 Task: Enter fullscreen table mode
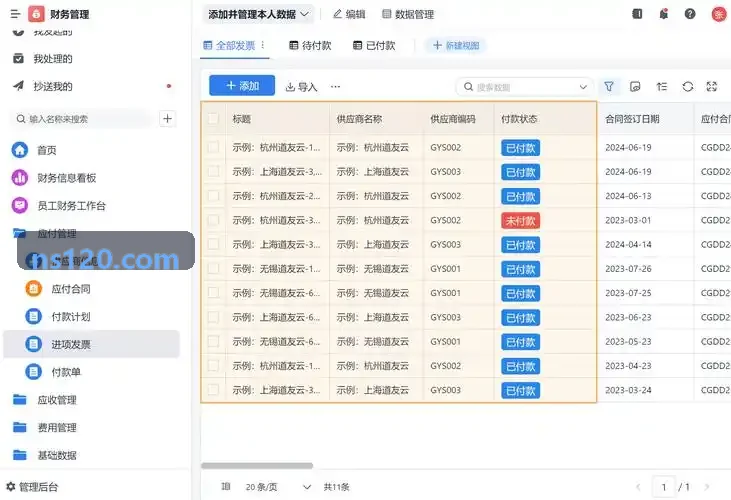[x=712, y=87]
